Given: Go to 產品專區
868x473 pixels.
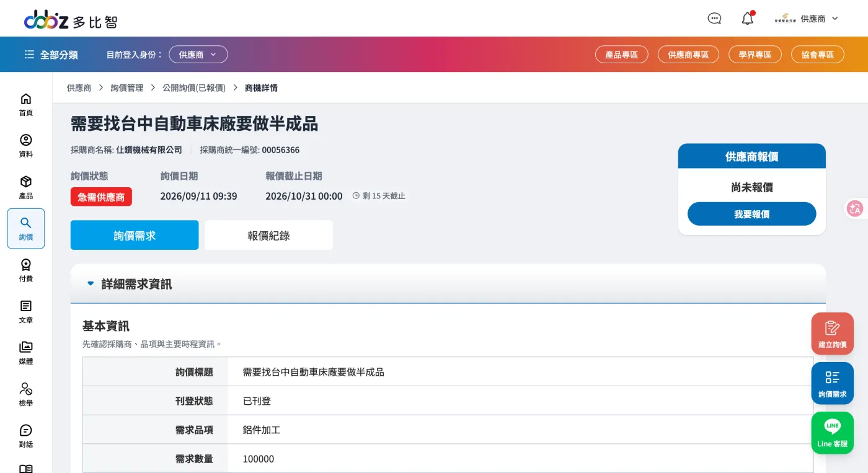Looking at the screenshot, I should tap(622, 55).
